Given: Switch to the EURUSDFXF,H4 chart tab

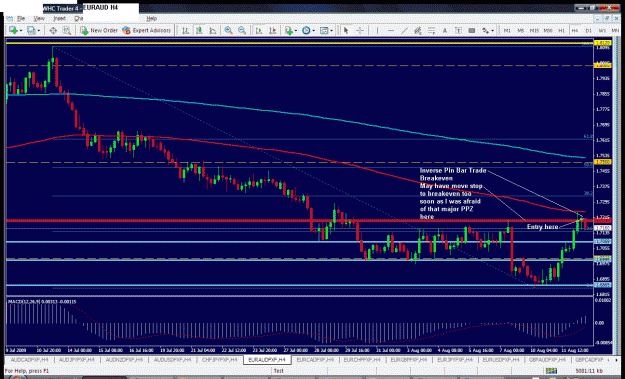Looking at the screenshot, I should (x=502, y=359).
